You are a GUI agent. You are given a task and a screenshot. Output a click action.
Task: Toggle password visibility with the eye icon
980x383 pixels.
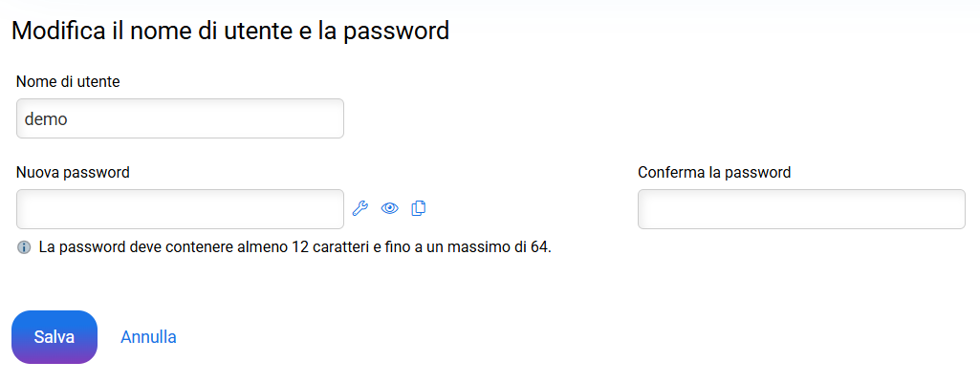tap(389, 208)
